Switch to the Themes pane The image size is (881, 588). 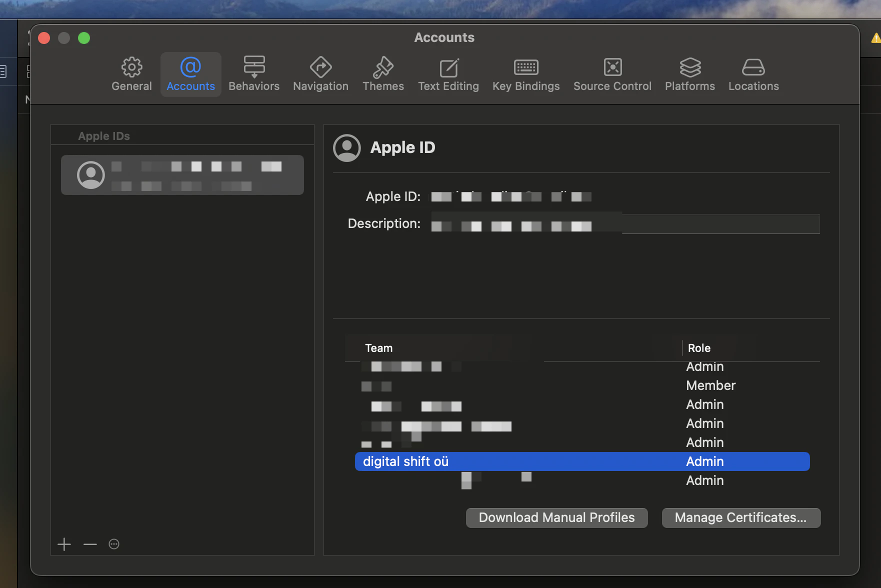[x=383, y=74]
